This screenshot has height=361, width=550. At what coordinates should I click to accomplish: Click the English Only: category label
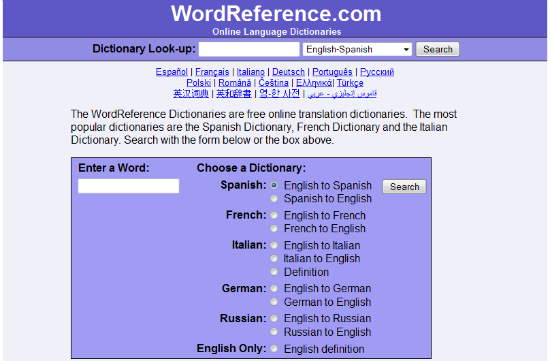pos(232,348)
